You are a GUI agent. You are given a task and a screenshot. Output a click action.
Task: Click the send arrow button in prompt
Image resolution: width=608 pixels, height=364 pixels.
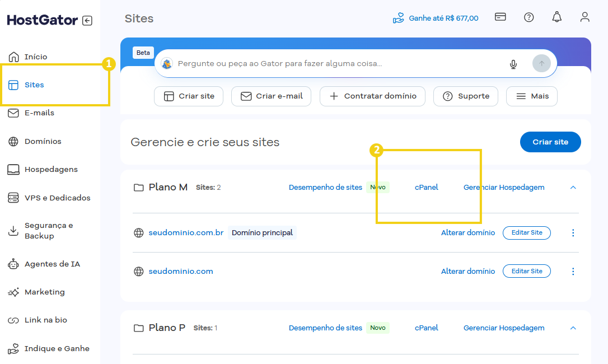pos(542,64)
